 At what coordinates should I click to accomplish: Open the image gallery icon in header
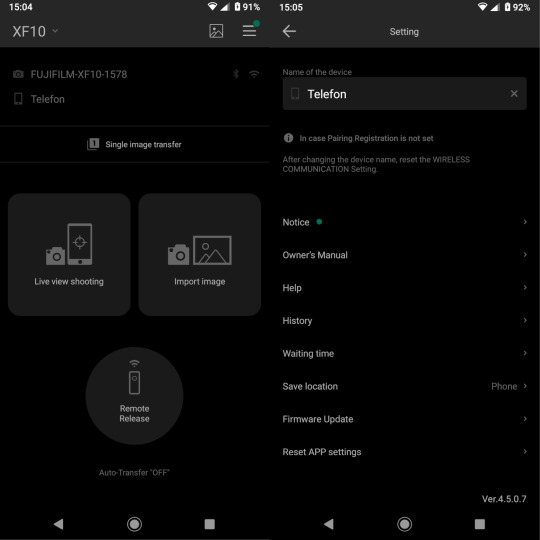pos(216,31)
